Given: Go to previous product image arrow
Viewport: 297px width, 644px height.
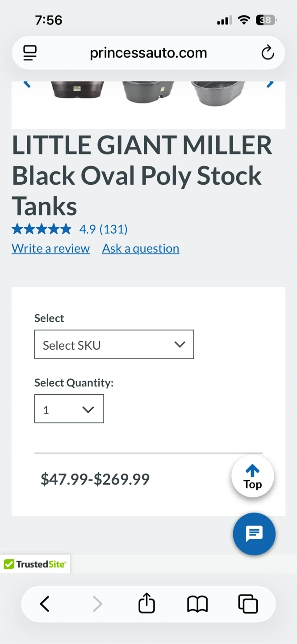Looking at the screenshot, I should point(27,84).
